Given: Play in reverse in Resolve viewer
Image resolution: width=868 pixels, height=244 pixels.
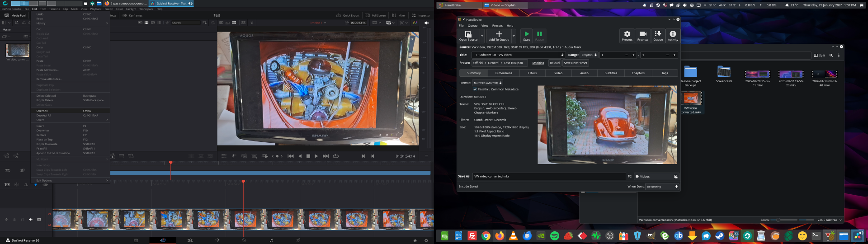Looking at the screenshot, I should pyautogui.click(x=300, y=156).
